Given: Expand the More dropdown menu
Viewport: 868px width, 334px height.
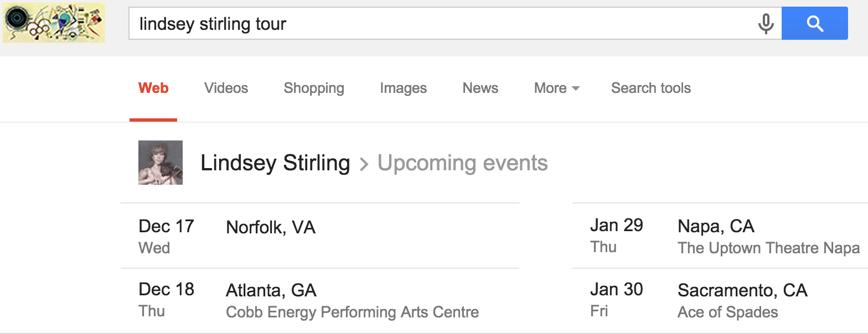Looking at the screenshot, I should 556,88.
